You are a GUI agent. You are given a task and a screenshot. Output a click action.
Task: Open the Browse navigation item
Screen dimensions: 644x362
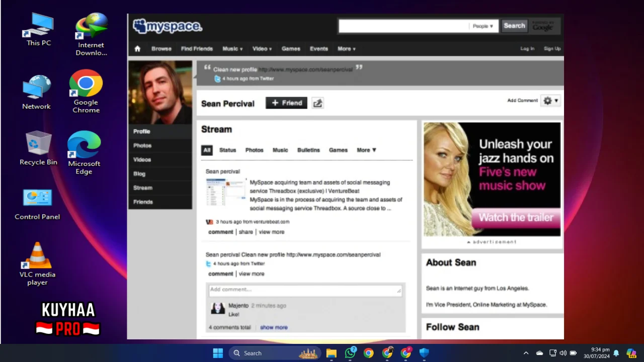(162, 49)
